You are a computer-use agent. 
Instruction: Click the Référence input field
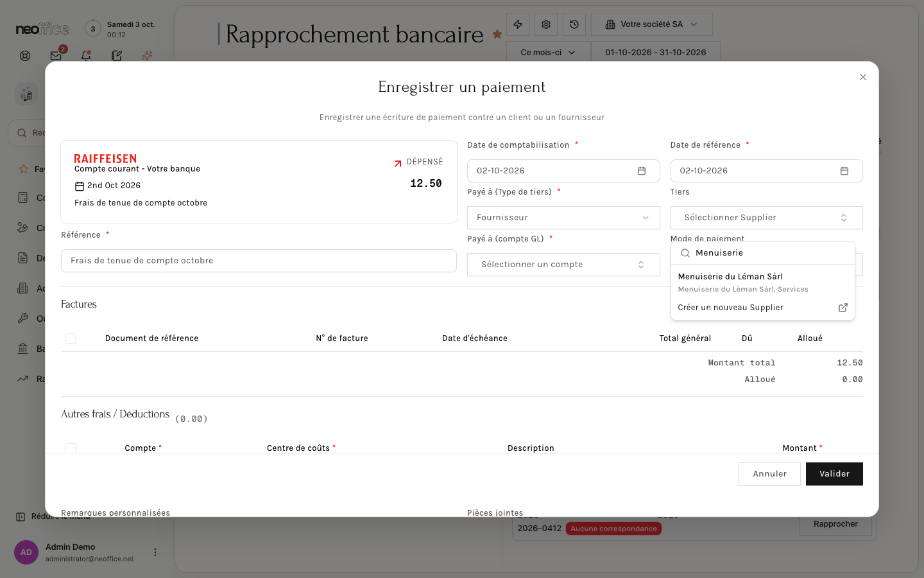[259, 261]
